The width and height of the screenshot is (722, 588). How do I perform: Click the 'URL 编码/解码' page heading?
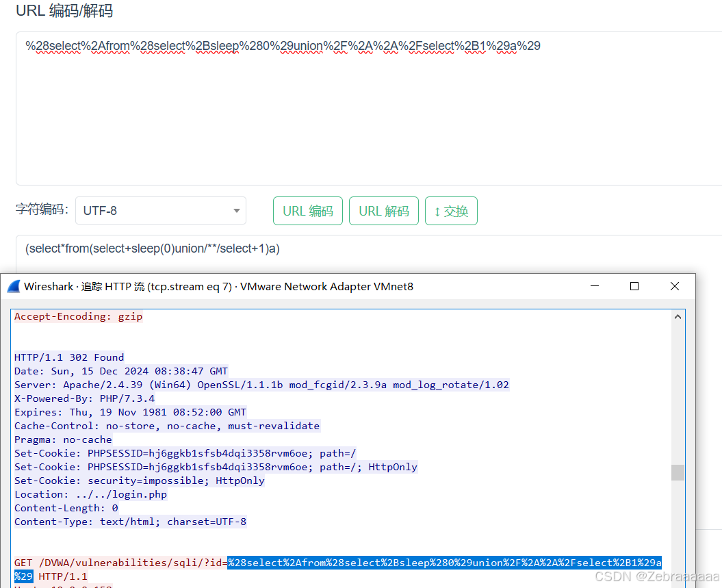[x=64, y=10]
